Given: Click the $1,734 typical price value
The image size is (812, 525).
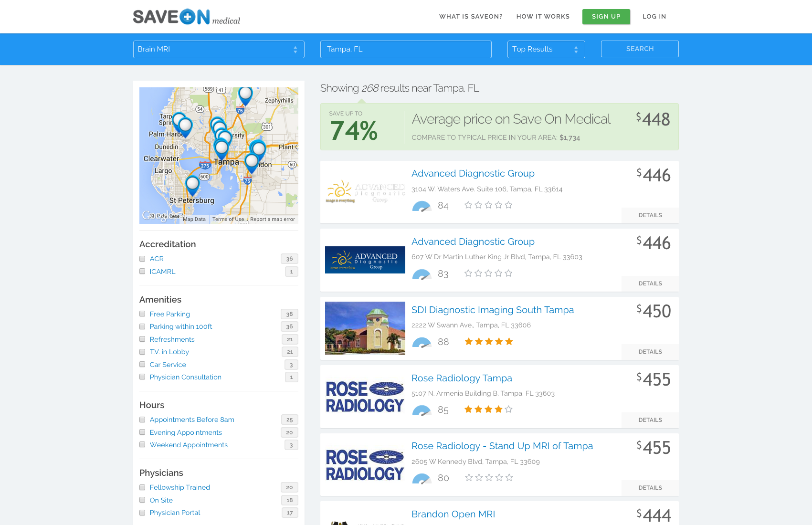Looking at the screenshot, I should (x=569, y=137).
